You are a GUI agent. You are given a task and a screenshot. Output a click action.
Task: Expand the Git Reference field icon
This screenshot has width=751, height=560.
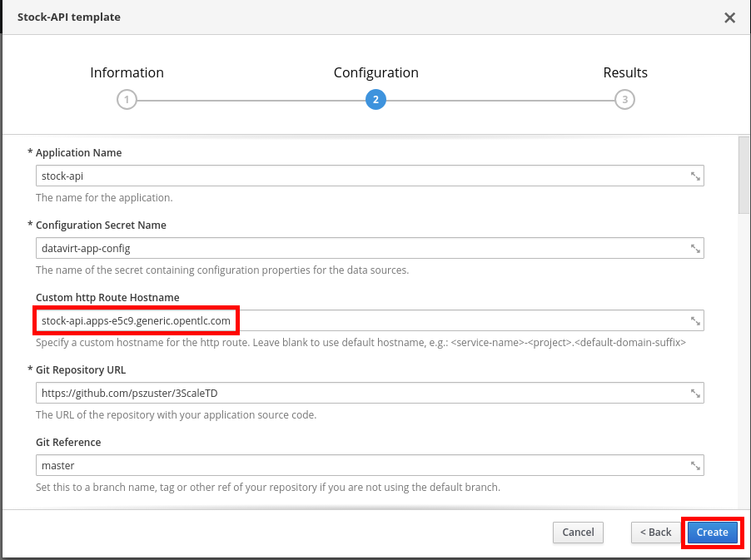click(695, 466)
